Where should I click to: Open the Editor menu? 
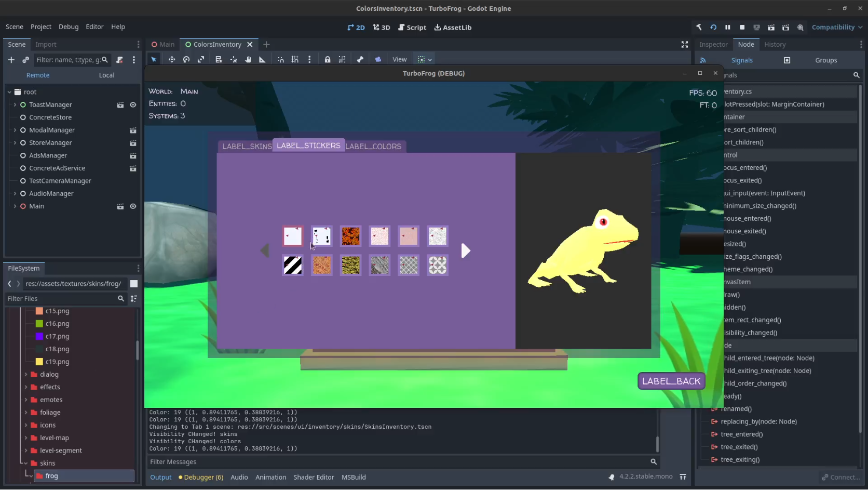(x=94, y=27)
